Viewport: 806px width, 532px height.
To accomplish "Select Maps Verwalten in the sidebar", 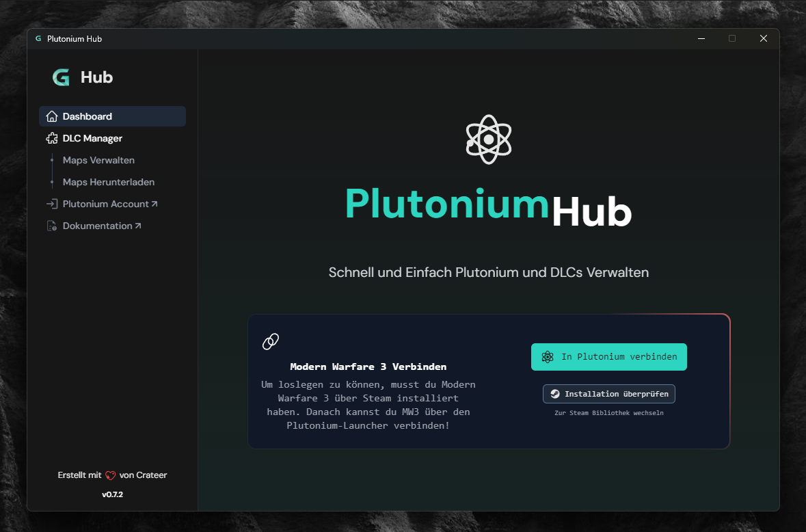I will pos(98,160).
